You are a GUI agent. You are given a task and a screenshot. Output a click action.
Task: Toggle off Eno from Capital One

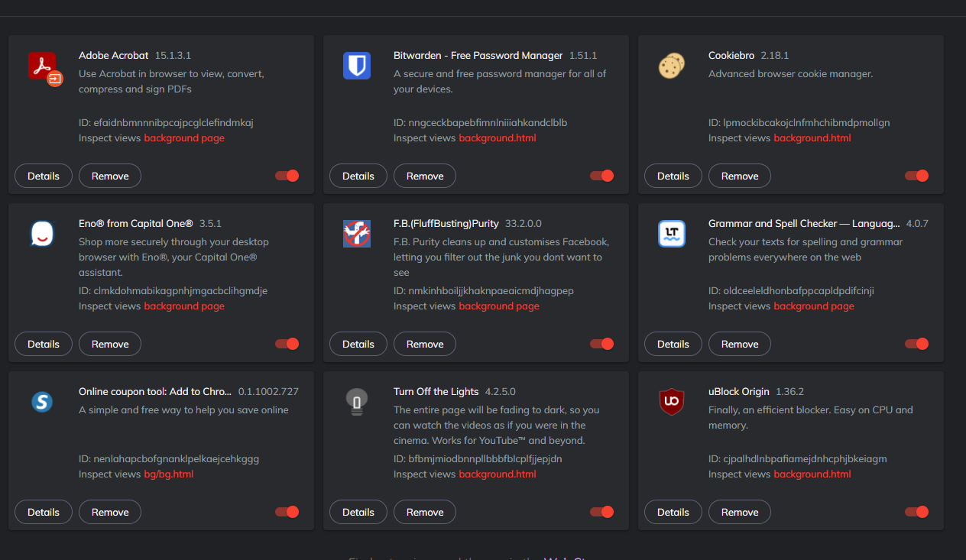287,344
